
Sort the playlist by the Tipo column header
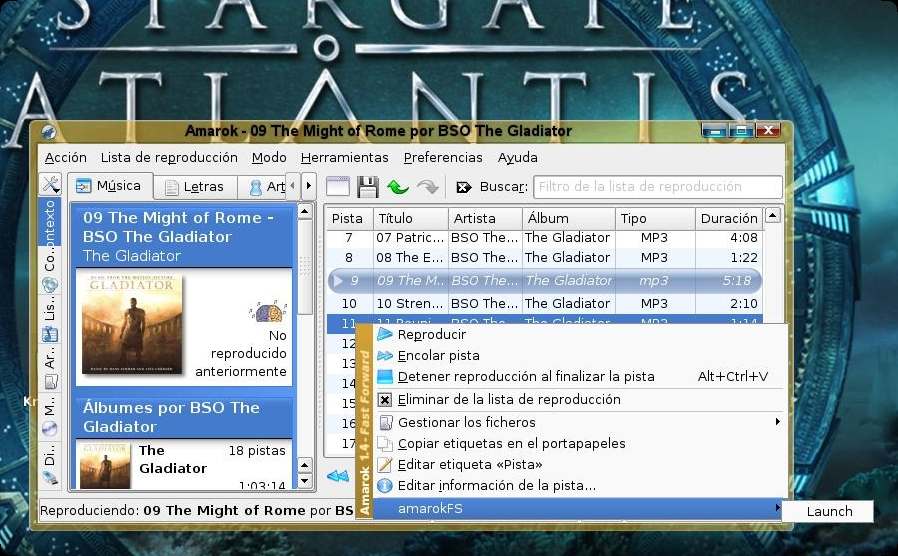(656, 218)
